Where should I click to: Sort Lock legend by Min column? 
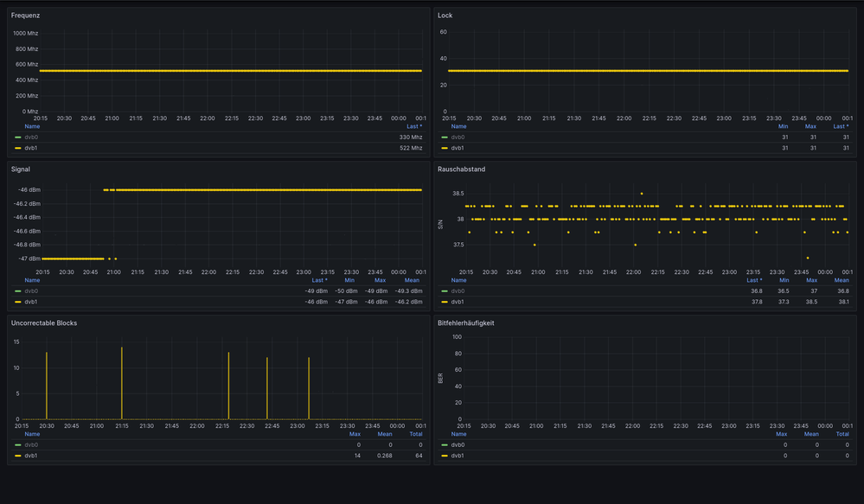784,126
